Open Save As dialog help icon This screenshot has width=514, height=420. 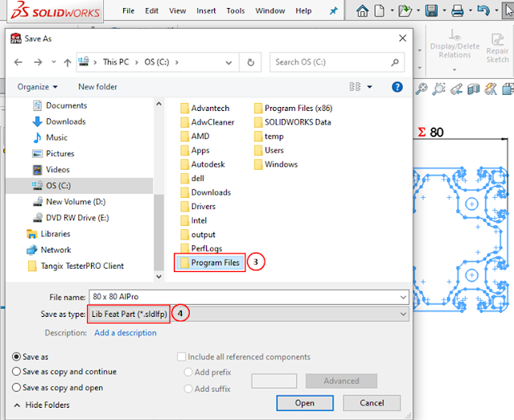pyautogui.click(x=397, y=87)
